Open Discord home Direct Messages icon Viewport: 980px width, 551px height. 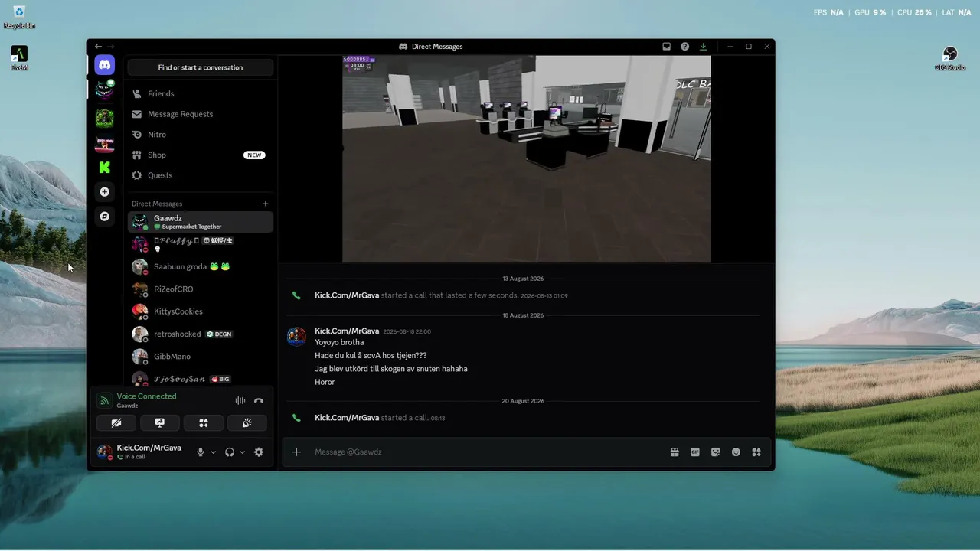(105, 65)
